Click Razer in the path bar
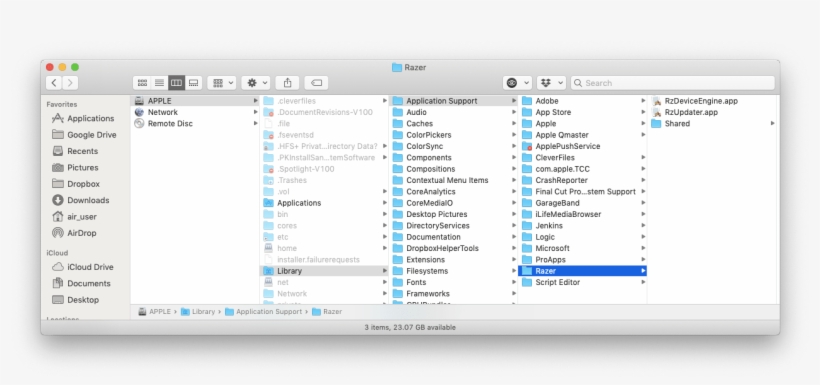820x385 pixels. click(327, 311)
